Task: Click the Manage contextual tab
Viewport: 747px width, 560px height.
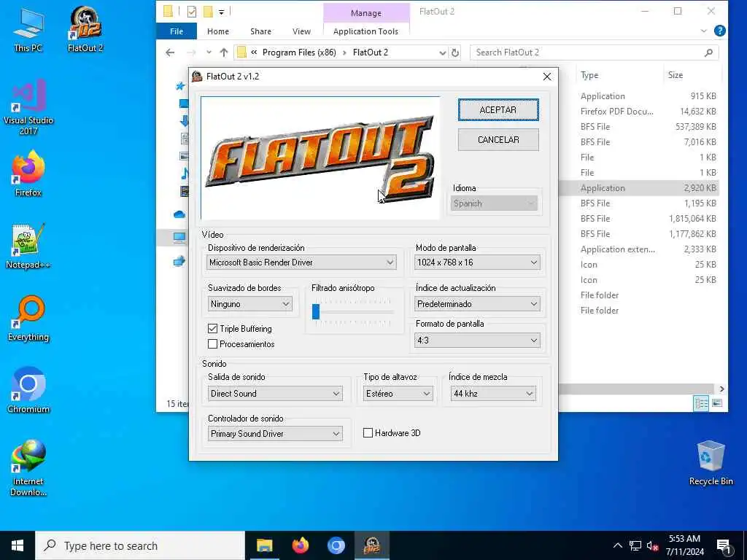Action: tap(366, 13)
